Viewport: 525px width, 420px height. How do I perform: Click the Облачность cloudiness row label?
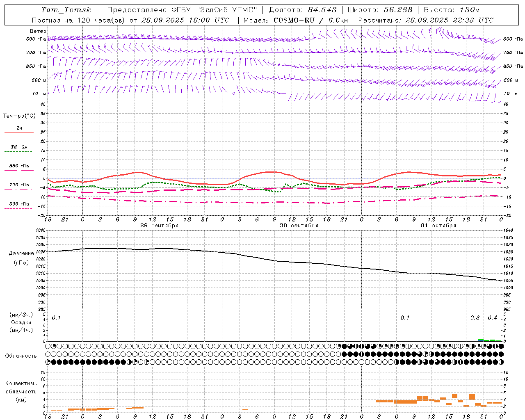[21, 356]
